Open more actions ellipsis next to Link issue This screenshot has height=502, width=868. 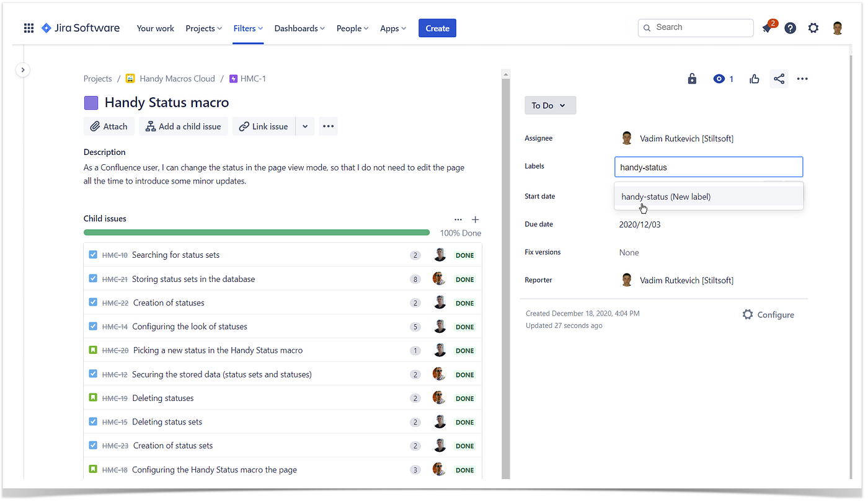[x=329, y=126]
